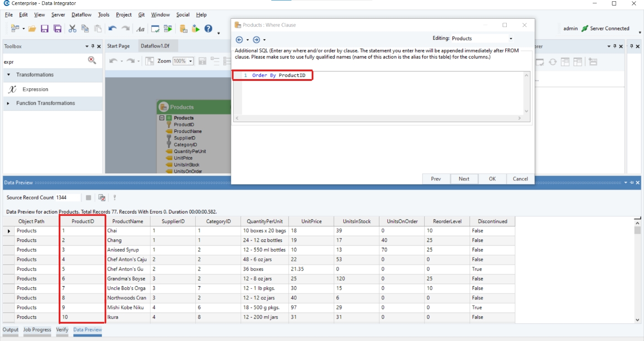
Task: Collapse the Transformations section in the Toolbox
Action: click(x=8, y=75)
